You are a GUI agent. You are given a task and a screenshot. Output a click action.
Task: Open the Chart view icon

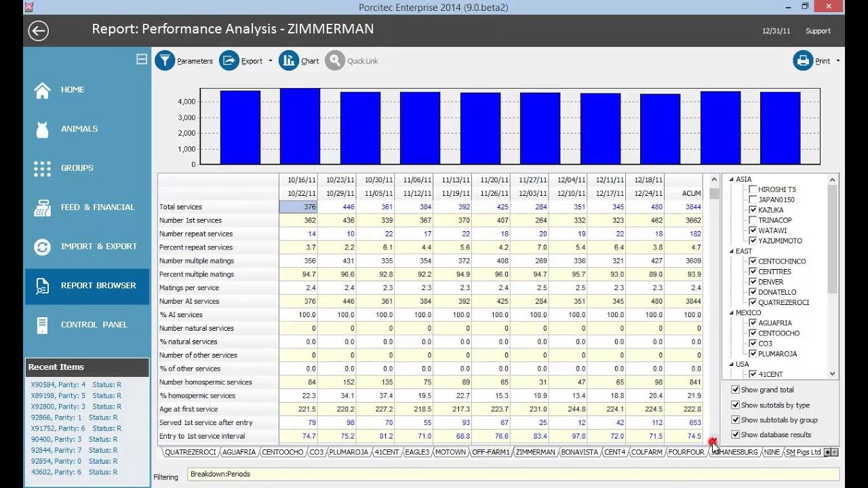point(289,61)
